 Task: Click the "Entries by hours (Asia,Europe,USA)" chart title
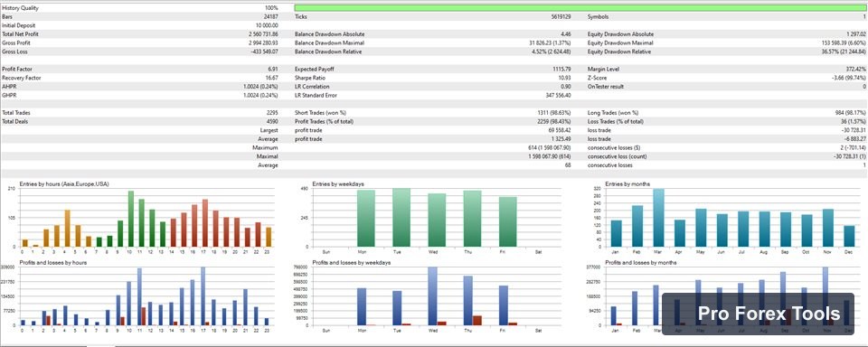coord(64,183)
